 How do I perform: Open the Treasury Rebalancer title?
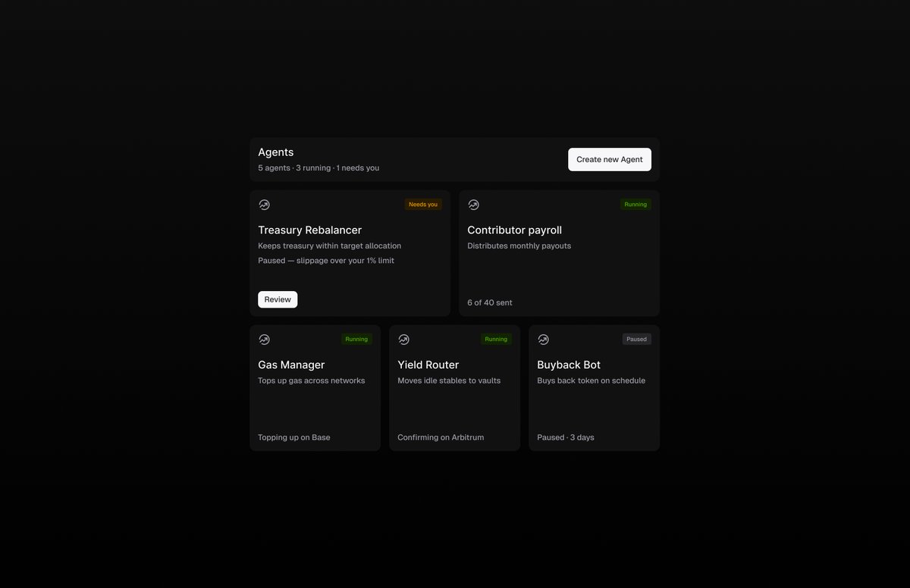pyautogui.click(x=309, y=230)
